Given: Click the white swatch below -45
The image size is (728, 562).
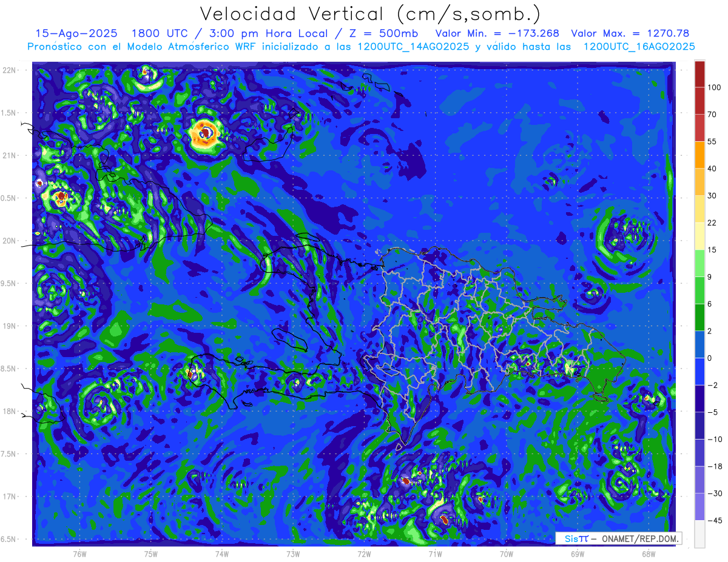Looking at the screenshot, I should coord(699,534).
